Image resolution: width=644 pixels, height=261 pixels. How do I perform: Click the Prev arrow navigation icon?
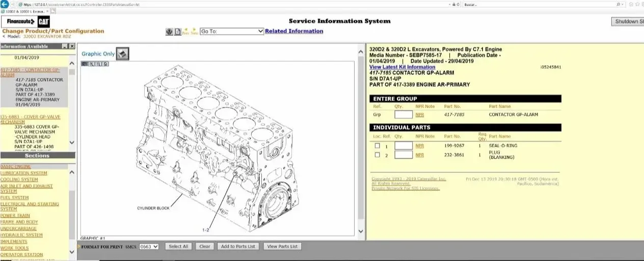[x=186, y=32]
